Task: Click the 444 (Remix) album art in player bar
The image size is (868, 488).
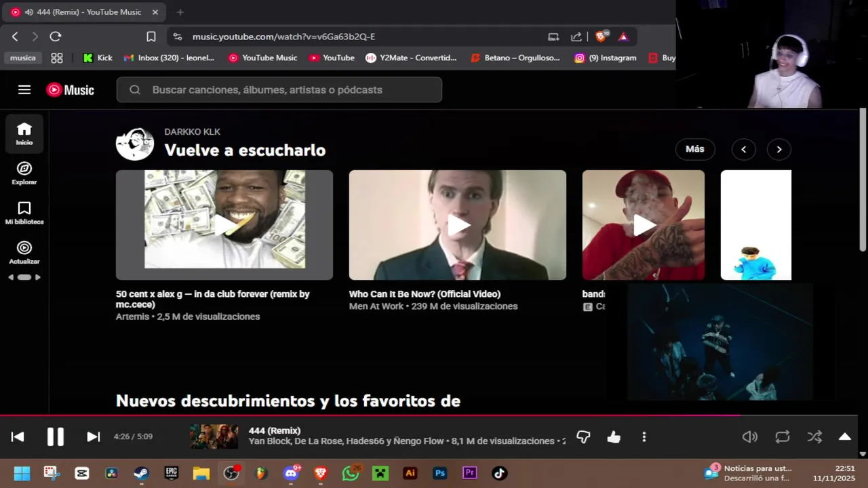Action: (x=214, y=436)
